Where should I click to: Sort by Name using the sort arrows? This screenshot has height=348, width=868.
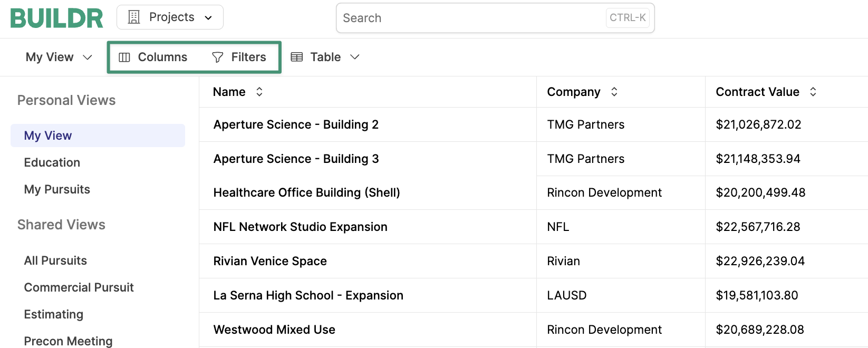point(259,92)
